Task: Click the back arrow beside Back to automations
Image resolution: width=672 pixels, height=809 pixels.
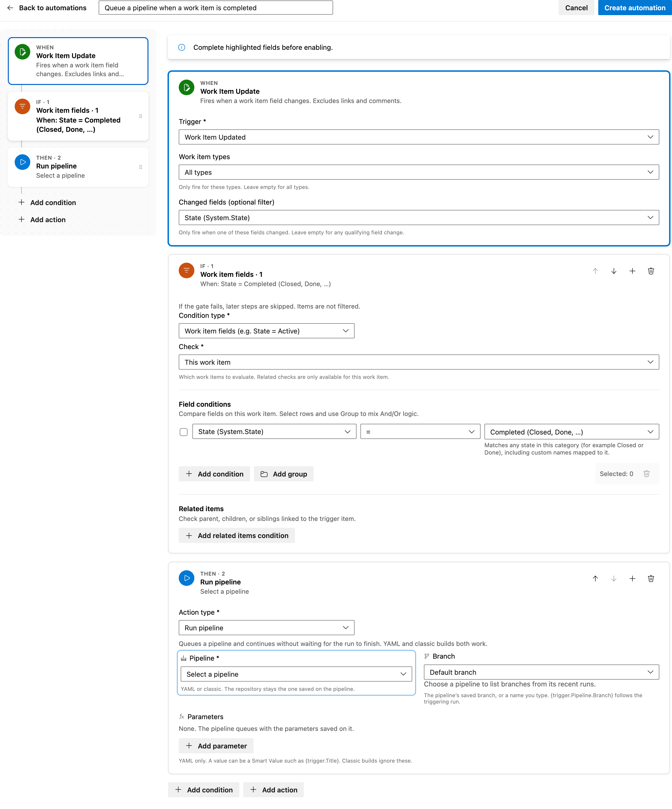Action: (x=10, y=8)
